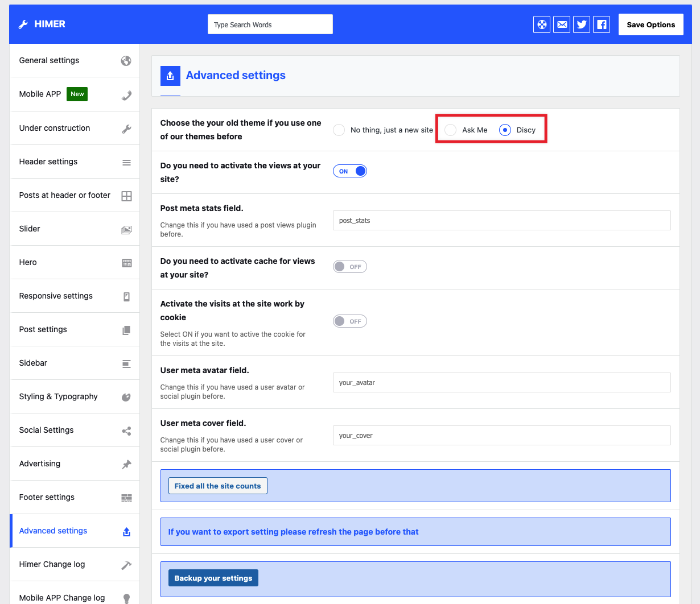Select the share icon next to Social Settings

point(126,430)
